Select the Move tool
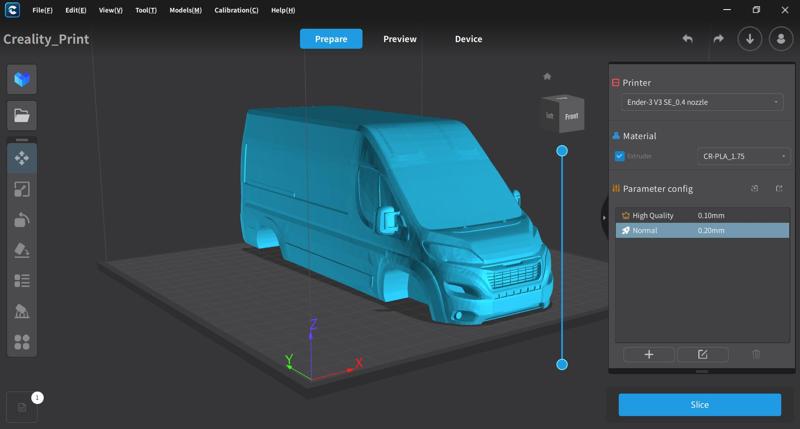This screenshot has height=429, width=800. click(x=22, y=158)
